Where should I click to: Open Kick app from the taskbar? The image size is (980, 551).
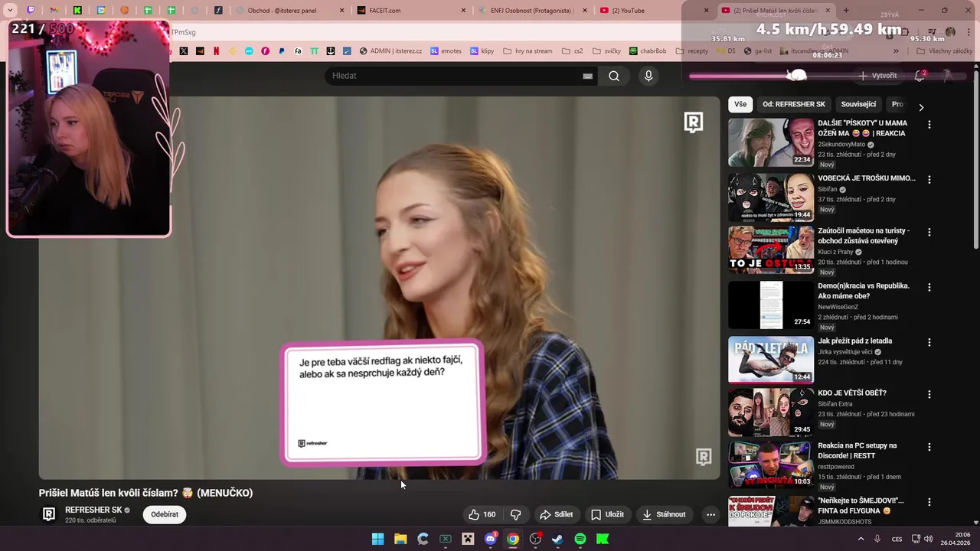coord(603,539)
